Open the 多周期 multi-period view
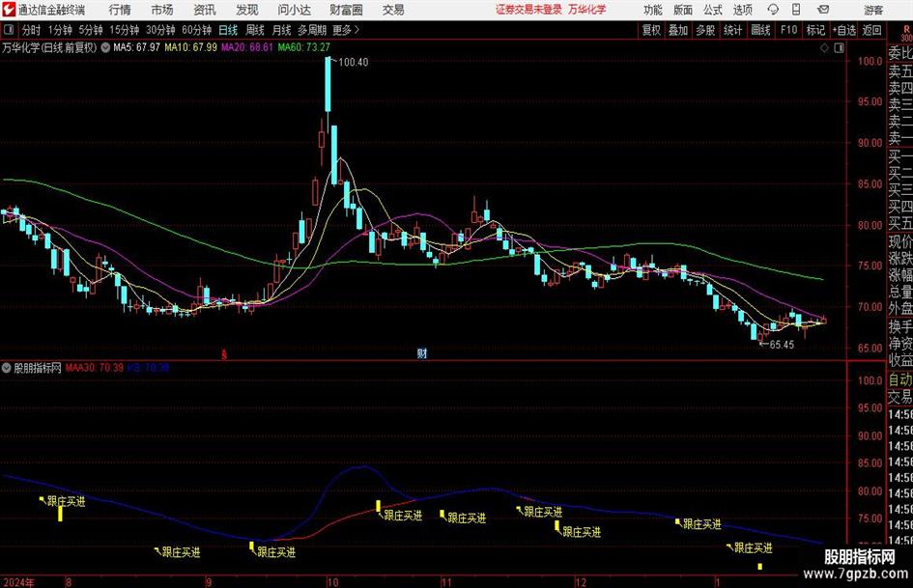 pyautogui.click(x=312, y=30)
